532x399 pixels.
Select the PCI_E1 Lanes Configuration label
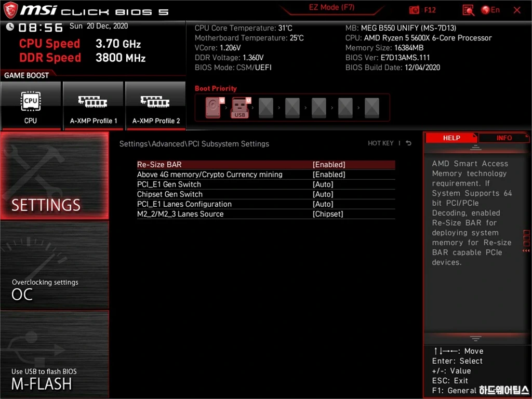pyautogui.click(x=184, y=204)
